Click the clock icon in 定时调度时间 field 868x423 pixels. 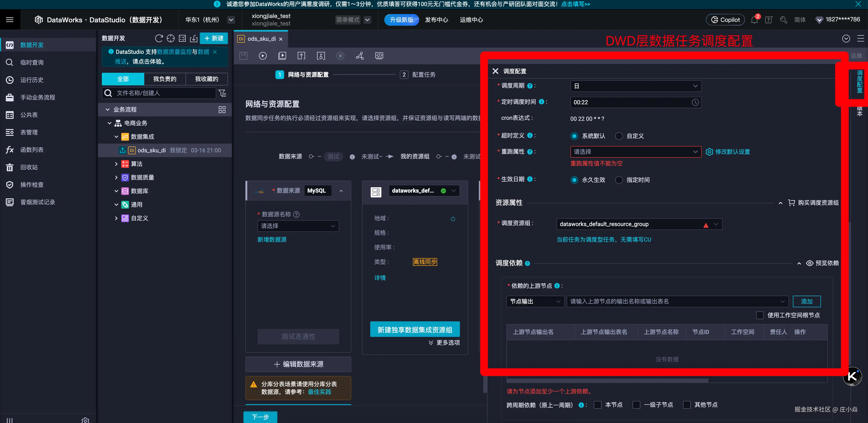(695, 102)
